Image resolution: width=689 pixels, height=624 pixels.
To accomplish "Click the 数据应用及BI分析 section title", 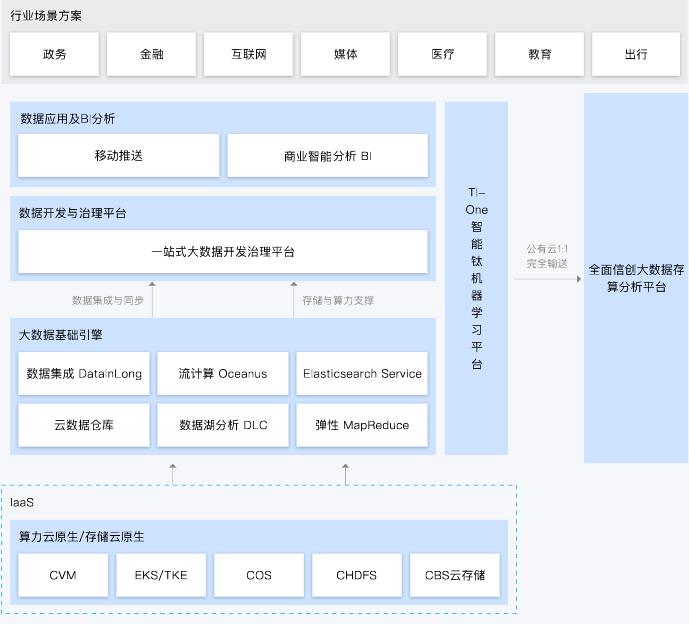I will coord(67,119).
